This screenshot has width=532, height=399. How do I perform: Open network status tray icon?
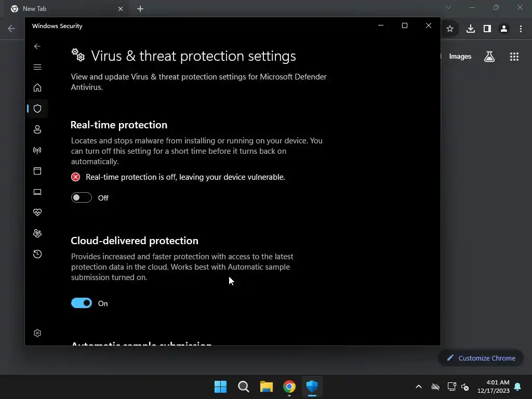[x=451, y=387]
